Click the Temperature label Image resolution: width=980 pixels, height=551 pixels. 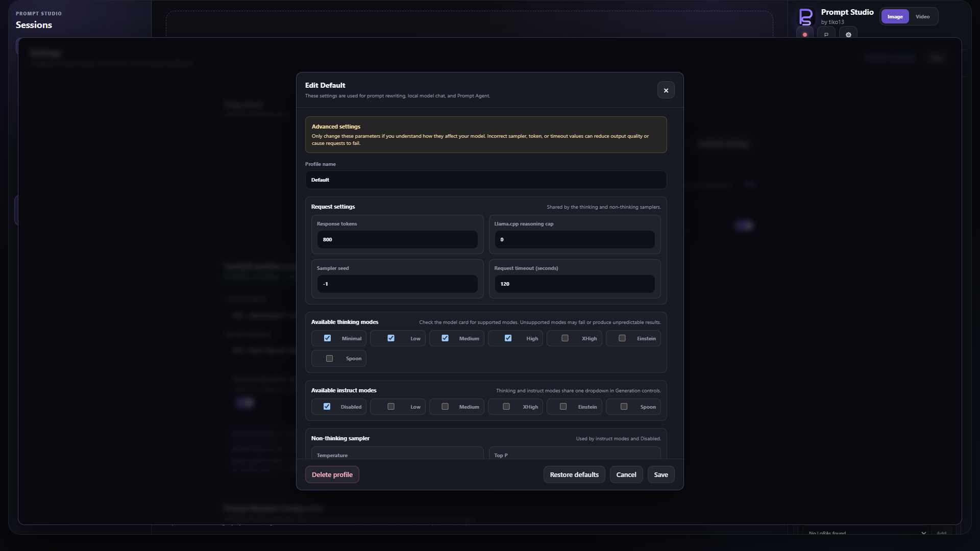pyautogui.click(x=332, y=455)
